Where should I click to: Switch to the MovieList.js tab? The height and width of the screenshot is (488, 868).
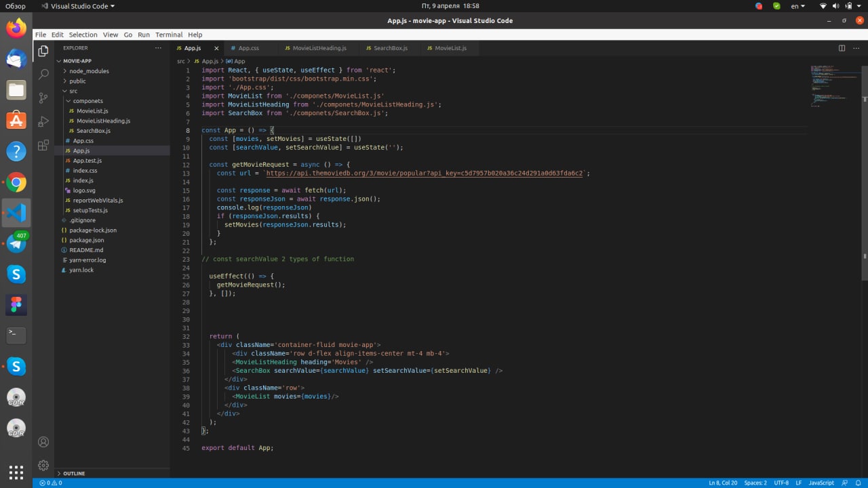(x=450, y=48)
